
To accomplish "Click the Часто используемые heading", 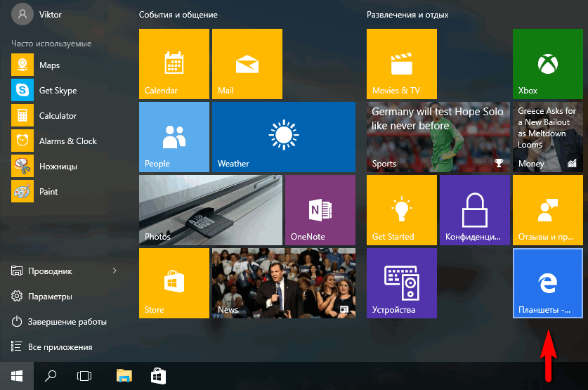I will (51, 44).
